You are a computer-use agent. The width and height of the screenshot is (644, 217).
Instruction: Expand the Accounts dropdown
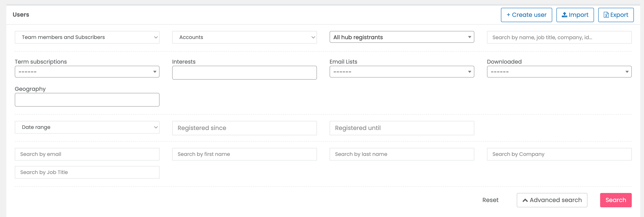coord(244,37)
